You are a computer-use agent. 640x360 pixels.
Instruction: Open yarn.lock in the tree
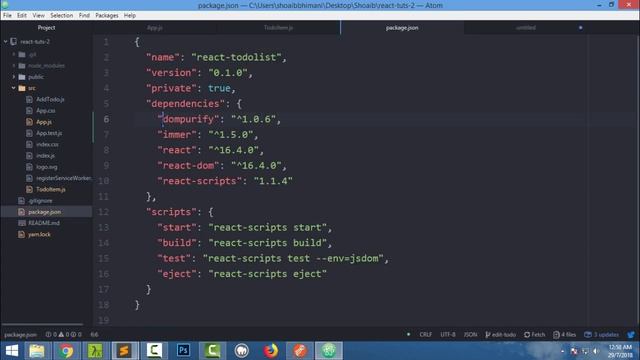[x=39, y=234]
